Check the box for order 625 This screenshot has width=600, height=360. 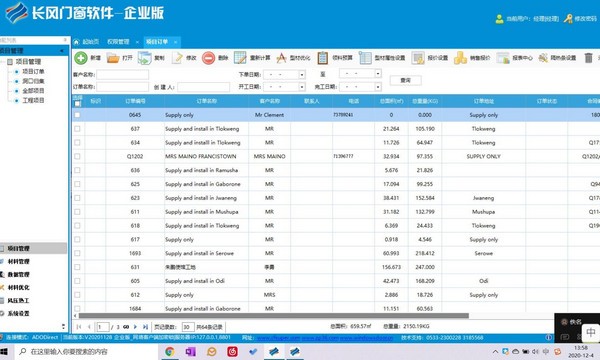[x=77, y=184]
